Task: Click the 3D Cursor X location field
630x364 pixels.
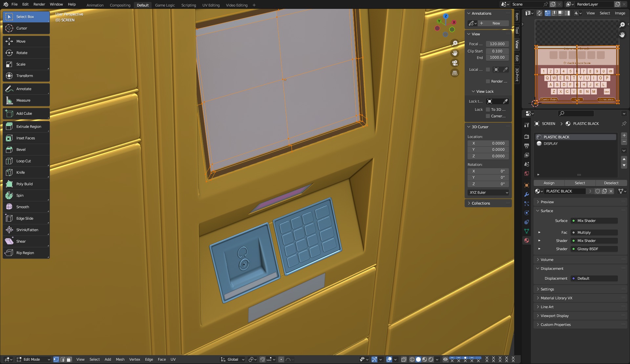Action: coord(488,143)
